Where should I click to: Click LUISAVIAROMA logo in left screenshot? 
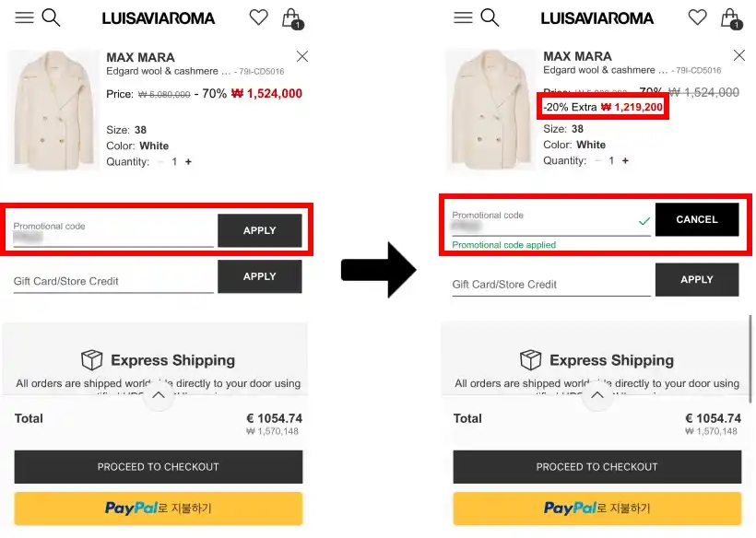(158, 18)
